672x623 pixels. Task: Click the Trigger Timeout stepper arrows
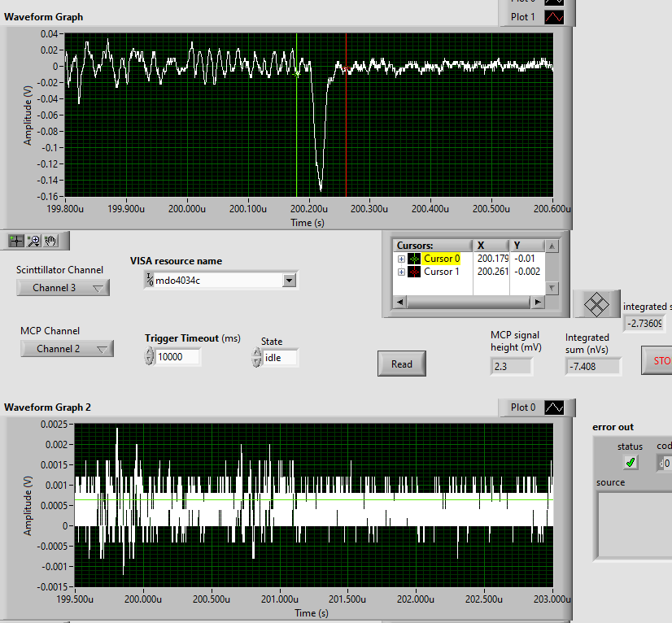[x=149, y=356]
